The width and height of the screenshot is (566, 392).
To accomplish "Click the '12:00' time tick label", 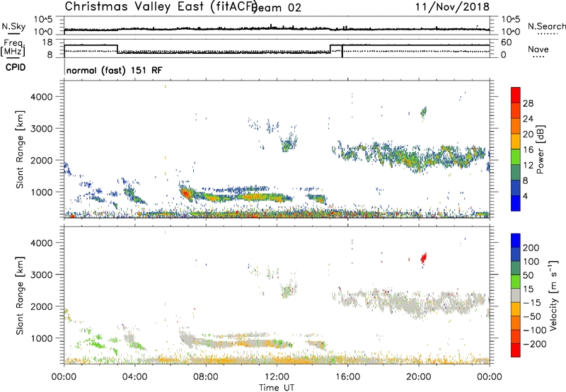I will pos(277,377).
